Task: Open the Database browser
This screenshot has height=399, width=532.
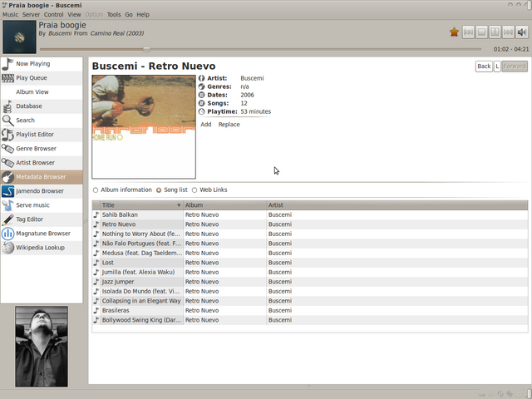Action: pyautogui.click(x=42, y=106)
